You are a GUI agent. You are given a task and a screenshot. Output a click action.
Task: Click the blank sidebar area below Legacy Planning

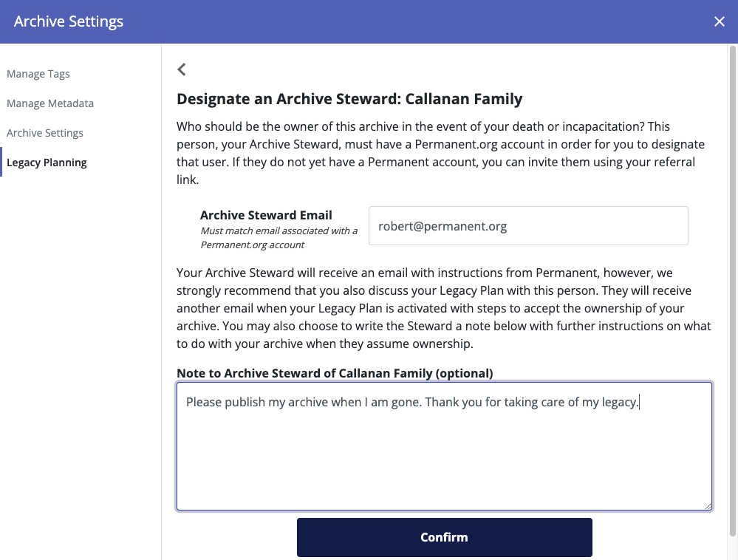[x=81, y=355]
